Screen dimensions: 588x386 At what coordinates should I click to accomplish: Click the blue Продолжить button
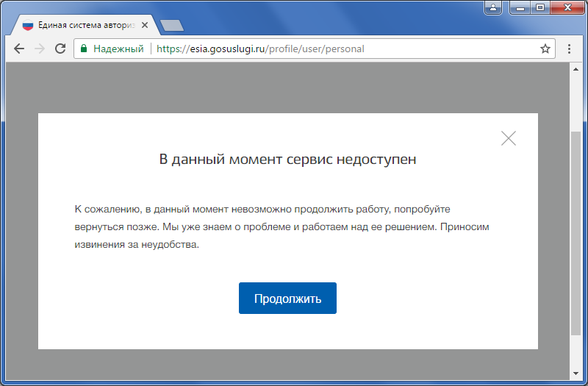click(287, 299)
